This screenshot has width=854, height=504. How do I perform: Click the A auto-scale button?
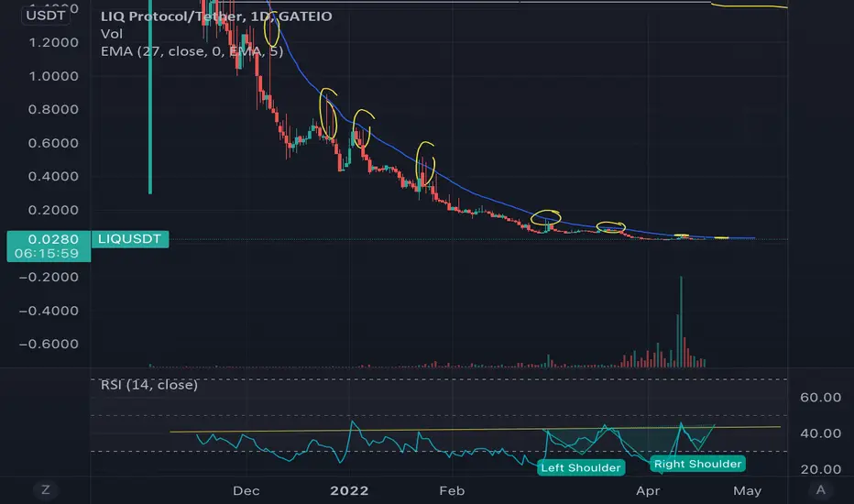click(820, 490)
